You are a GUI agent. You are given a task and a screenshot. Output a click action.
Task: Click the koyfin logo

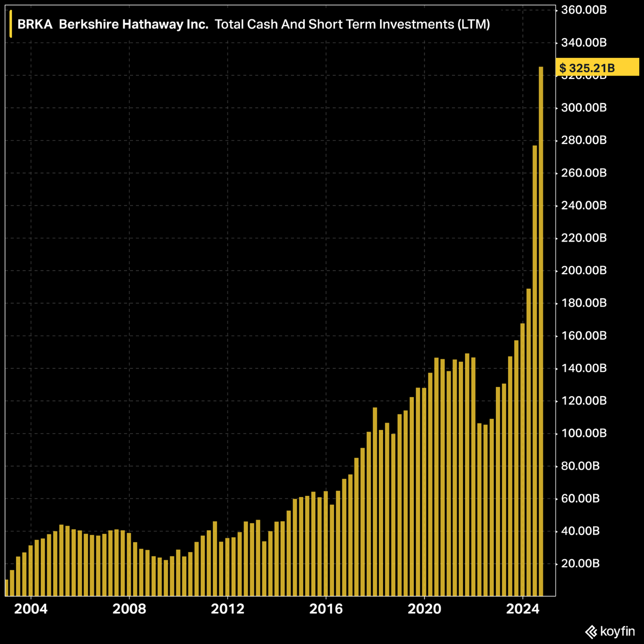(x=610, y=632)
